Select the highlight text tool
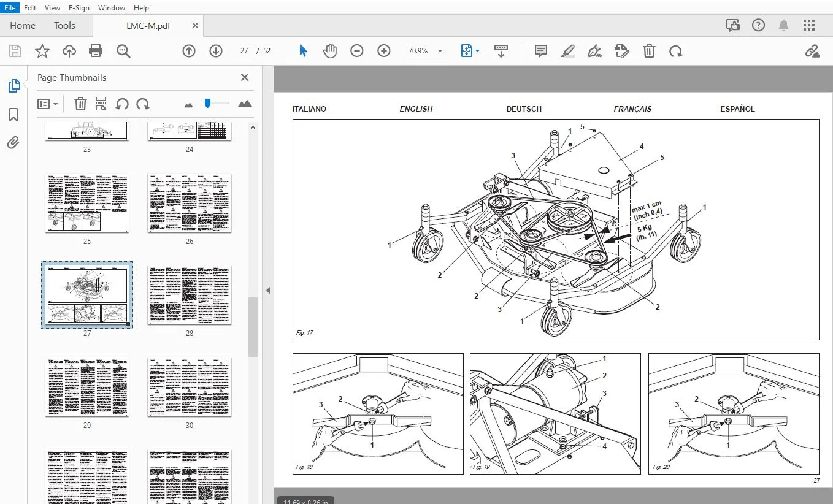The height and width of the screenshot is (504, 833). point(568,51)
